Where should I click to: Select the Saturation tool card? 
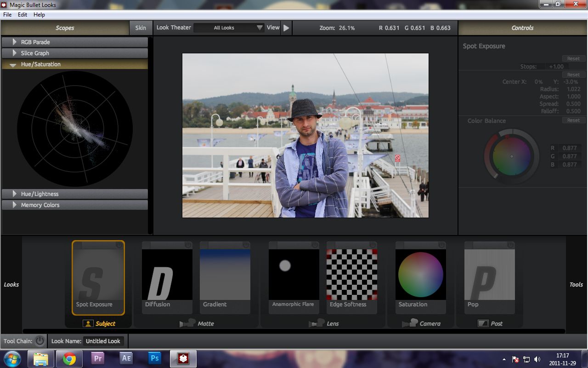pyautogui.click(x=421, y=278)
